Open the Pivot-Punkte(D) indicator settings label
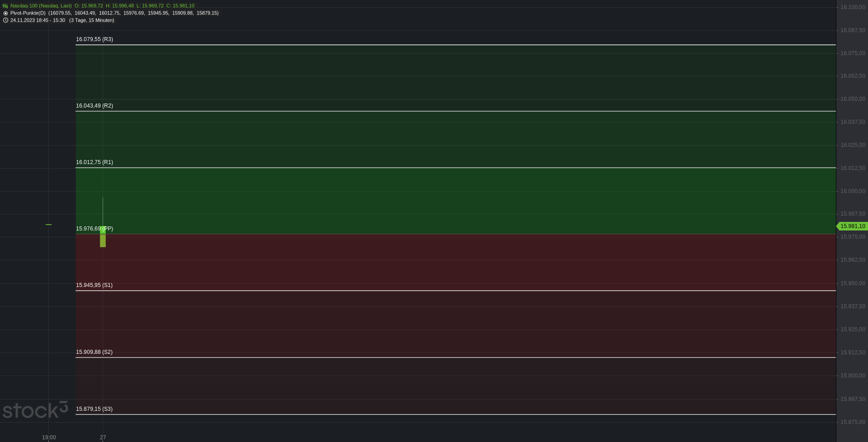Viewport: 868px width, 442px height. 28,13
